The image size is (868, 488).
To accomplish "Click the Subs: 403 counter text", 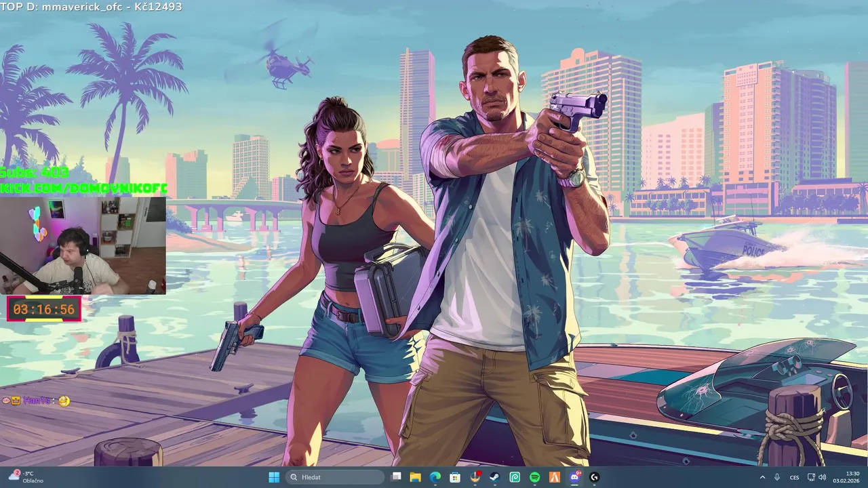I will point(35,173).
